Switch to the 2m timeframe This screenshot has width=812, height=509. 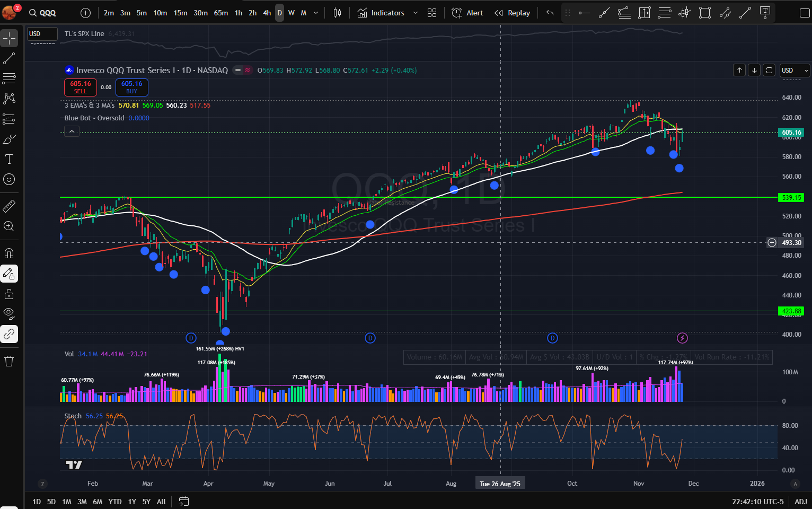tap(109, 13)
